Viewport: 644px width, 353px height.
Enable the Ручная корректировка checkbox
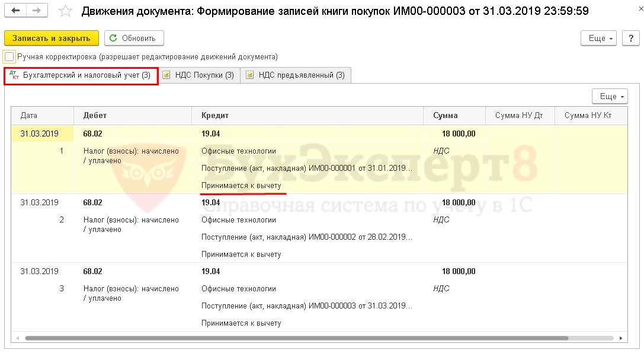9,57
